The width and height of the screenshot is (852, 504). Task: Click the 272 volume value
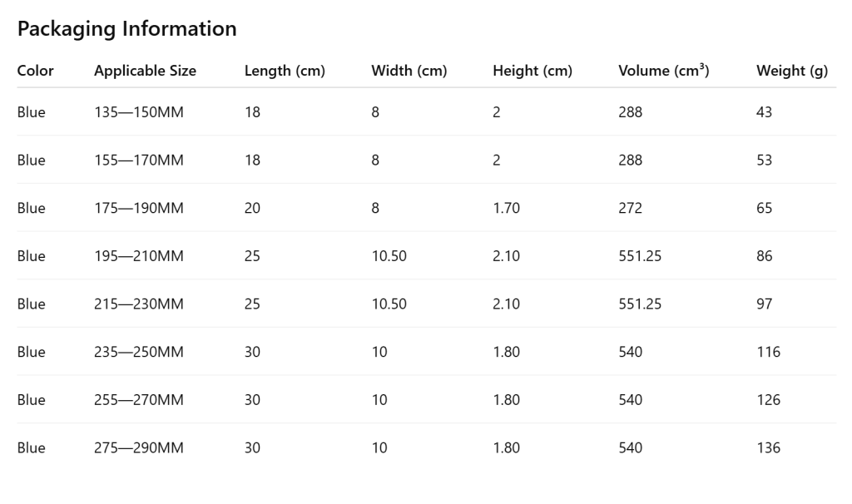(631, 208)
